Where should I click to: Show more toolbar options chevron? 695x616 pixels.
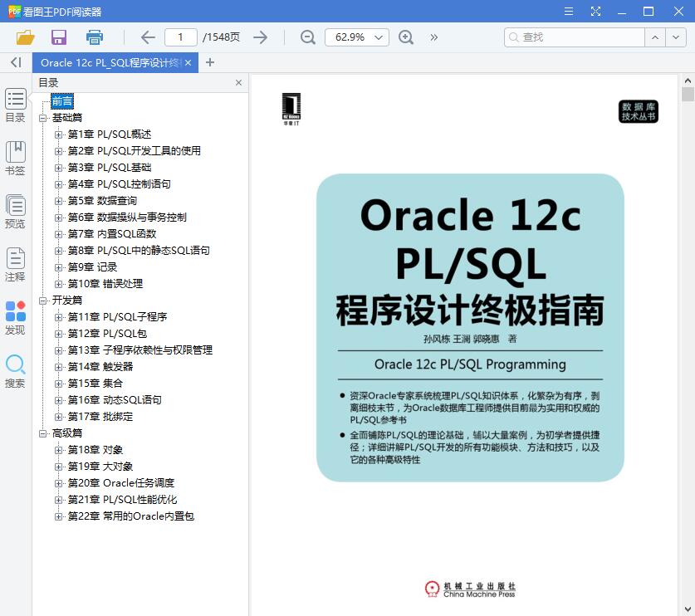click(x=434, y=37)
